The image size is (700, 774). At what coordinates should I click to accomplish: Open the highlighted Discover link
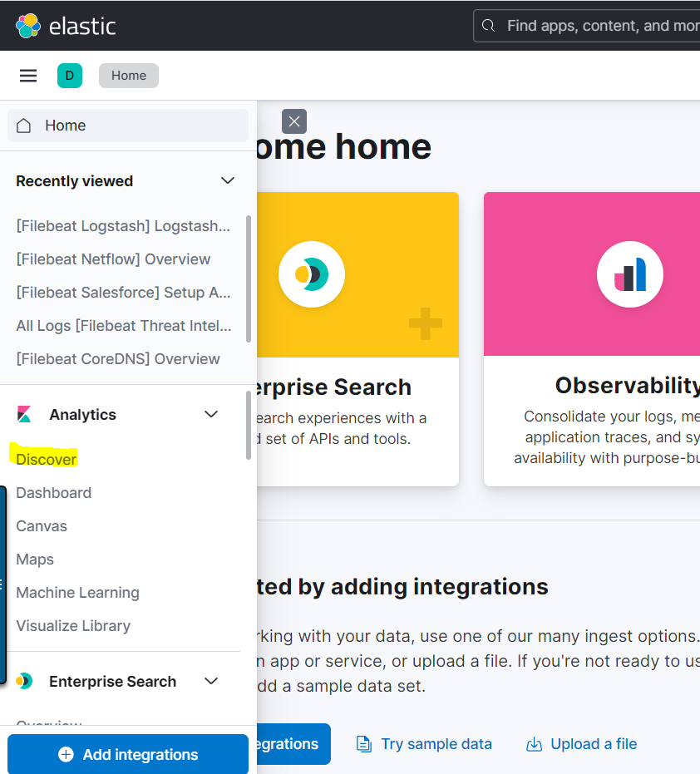click(44, 459)
